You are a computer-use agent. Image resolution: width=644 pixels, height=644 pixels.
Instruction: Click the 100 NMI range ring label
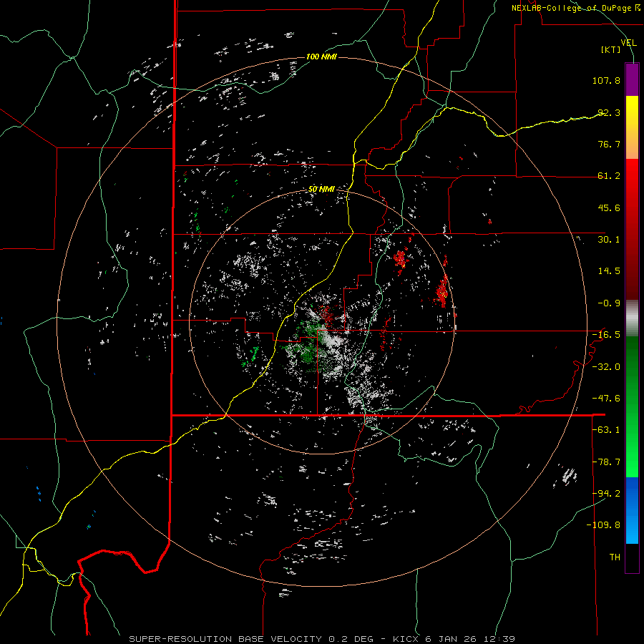tap(321, 57)
